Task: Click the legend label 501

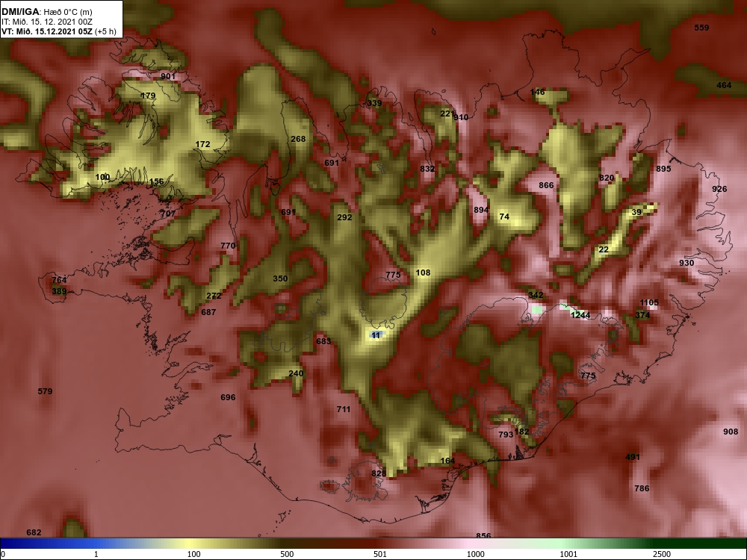Action: 380,554
